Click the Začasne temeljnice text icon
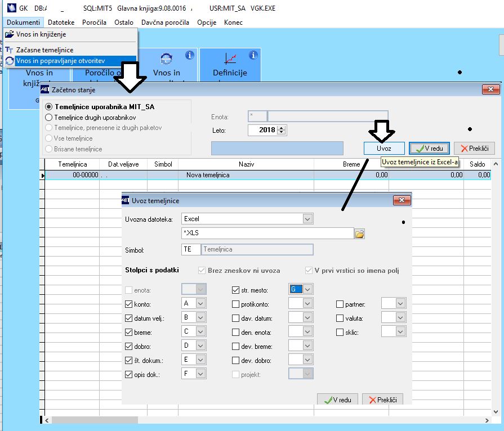 point(10,50)
